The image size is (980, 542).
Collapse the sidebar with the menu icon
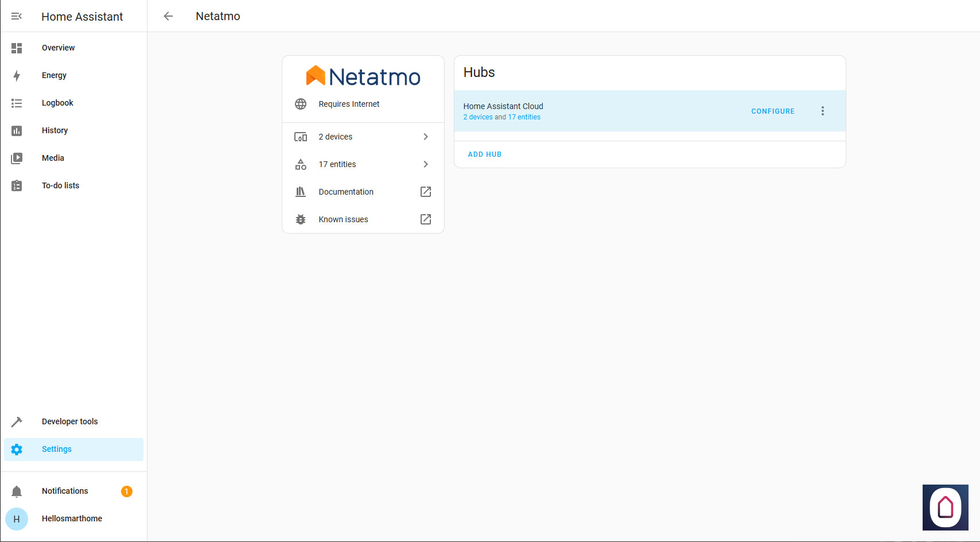coord(17,16)
